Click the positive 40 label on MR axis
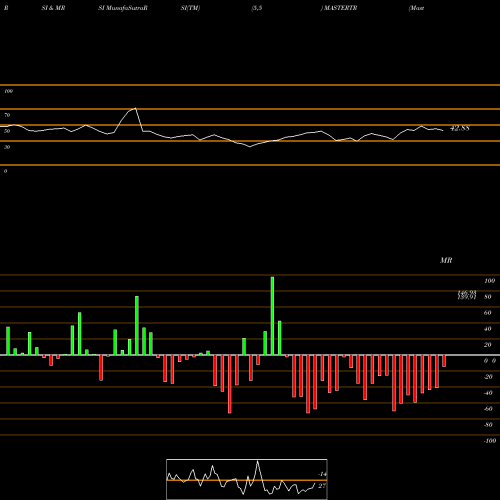Viewport: 500px width, 500px height. (x=487, y=329)
